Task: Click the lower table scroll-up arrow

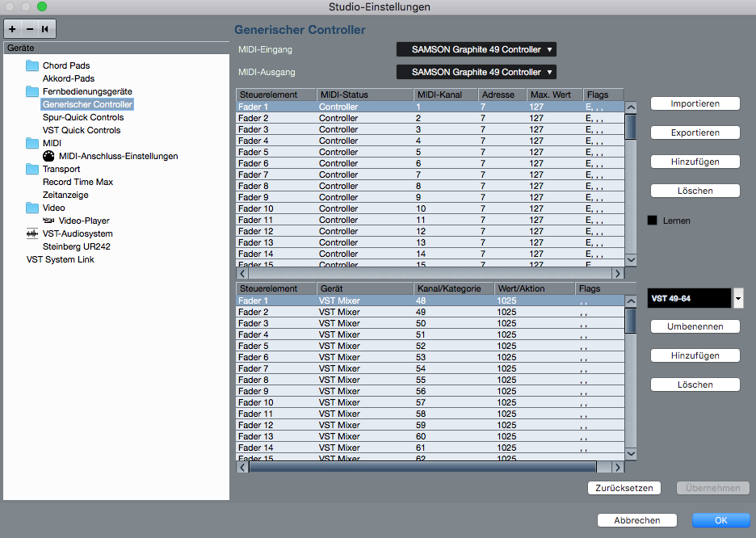Action: click(631, 301)
